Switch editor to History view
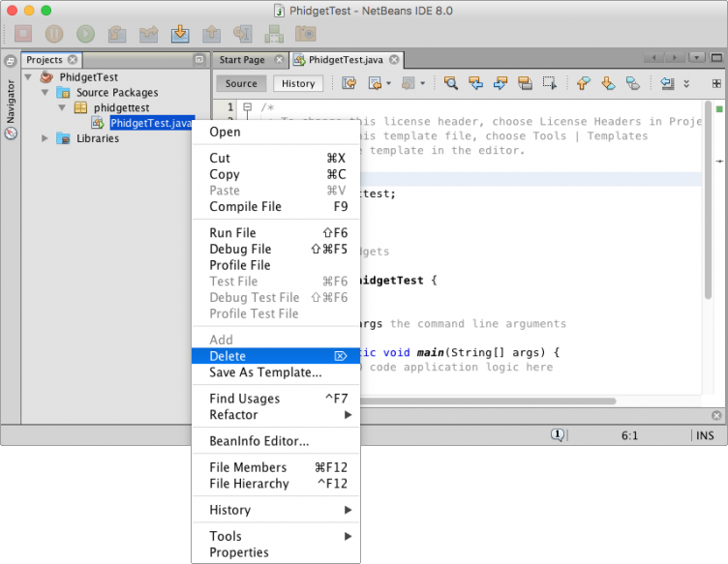Viewport: 728px width, 564px height. 298,83
